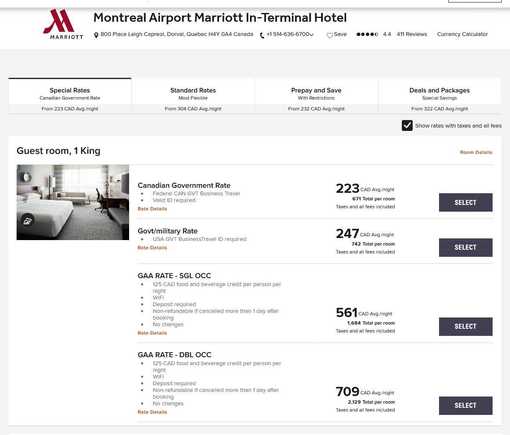Screen dimensions: 510x435
Task: Select the Canadian Government Rate room
Action: coord(465,202)
